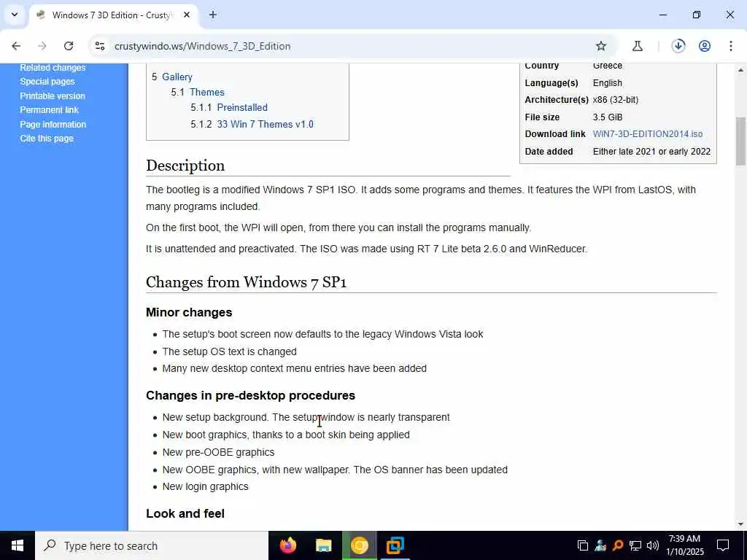Click the address bar URL field
This screenshot has width=747, height=560.
pyautogui.click(x=352, y=46)
